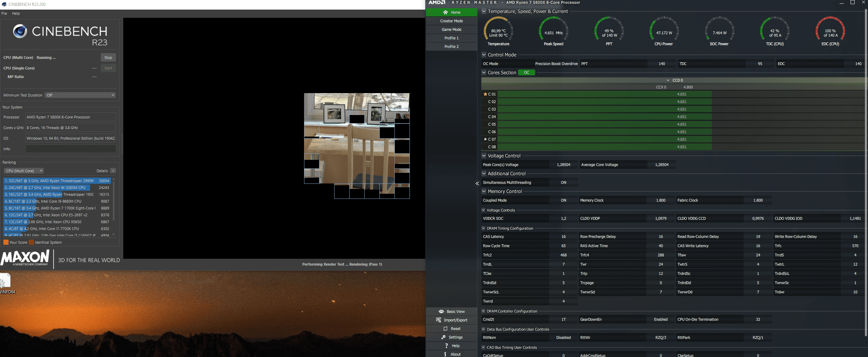
Task: Collapse the Memory Control section
Action: pos(484,191)
